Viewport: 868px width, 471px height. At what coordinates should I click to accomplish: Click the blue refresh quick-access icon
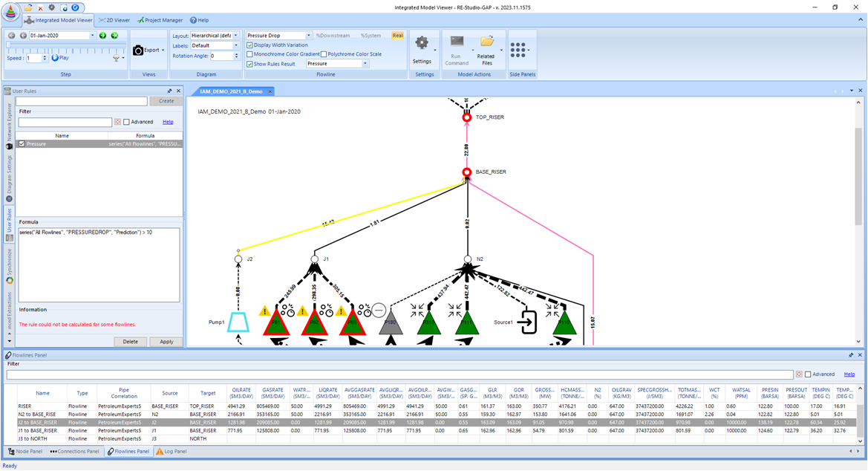75,7
